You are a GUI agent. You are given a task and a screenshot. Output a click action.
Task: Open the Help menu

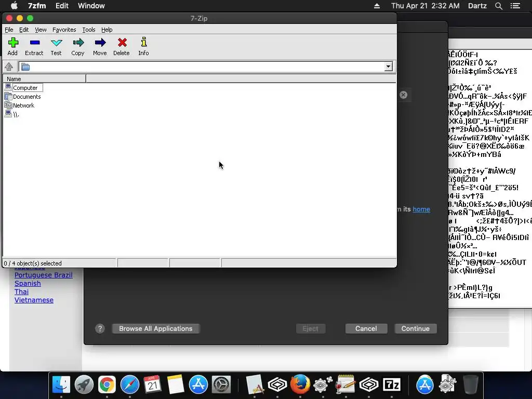(x=107, y=30)
